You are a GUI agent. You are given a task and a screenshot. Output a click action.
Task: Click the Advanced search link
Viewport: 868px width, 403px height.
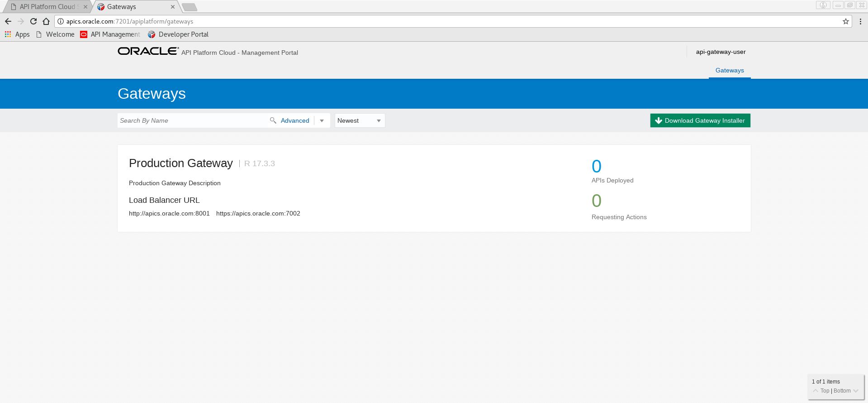click(x=294, y=120)
